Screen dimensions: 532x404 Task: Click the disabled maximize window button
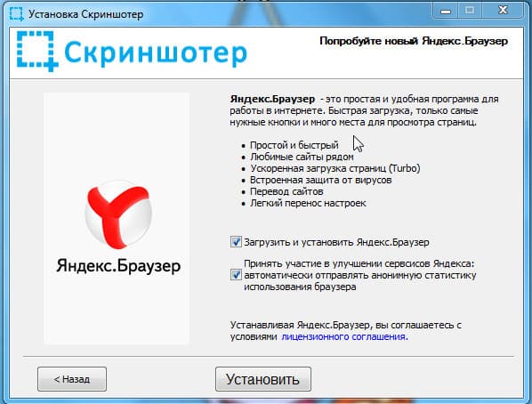[470, 11]
